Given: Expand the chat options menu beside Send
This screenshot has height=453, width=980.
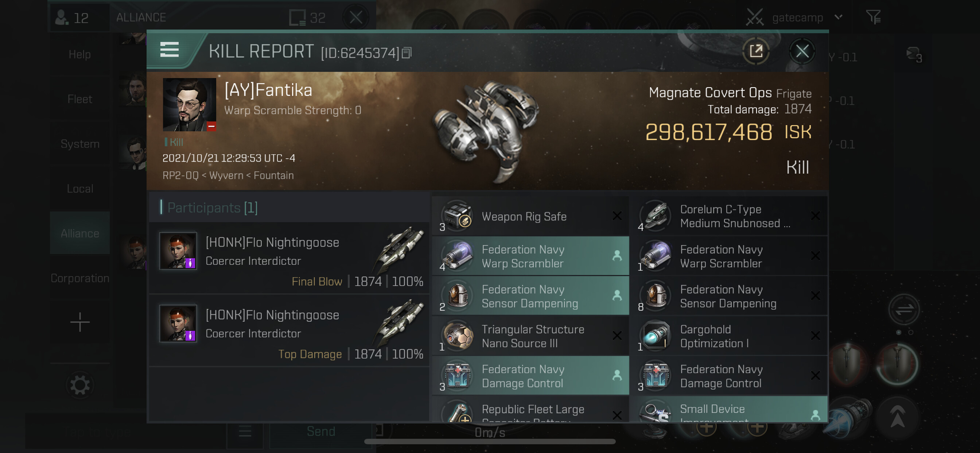Looking at the screenshot, I should click(x=245, y=431).
